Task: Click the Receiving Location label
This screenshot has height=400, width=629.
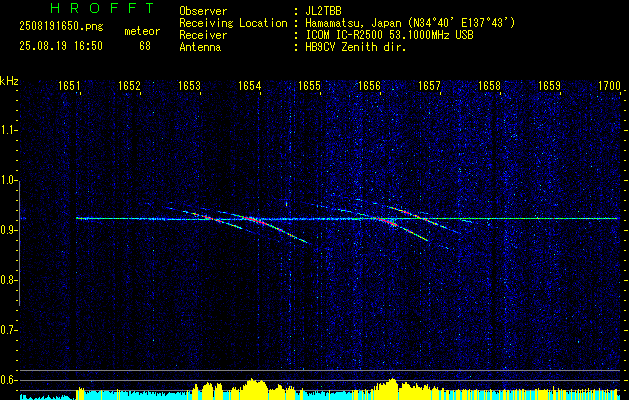Action: click(233, 23)
